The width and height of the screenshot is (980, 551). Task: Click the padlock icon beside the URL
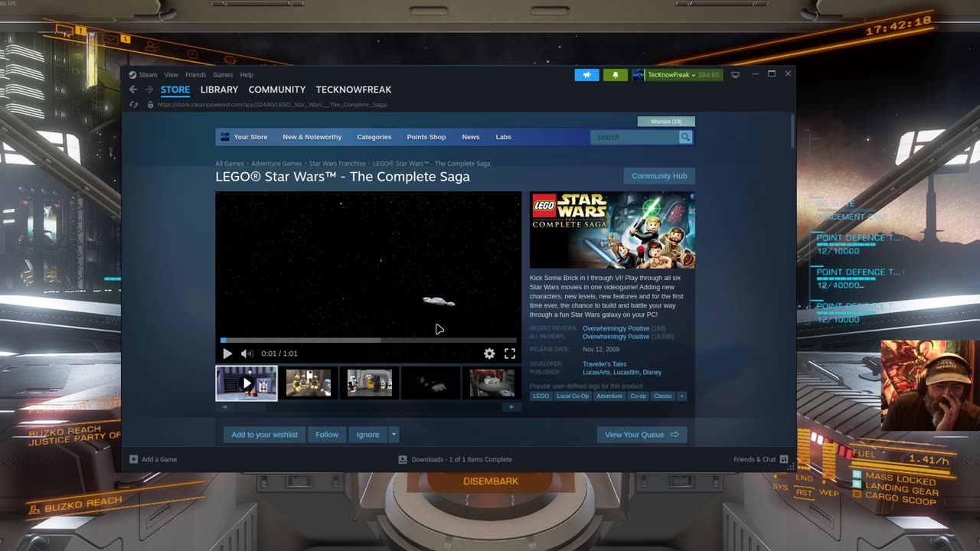[150, 104]
